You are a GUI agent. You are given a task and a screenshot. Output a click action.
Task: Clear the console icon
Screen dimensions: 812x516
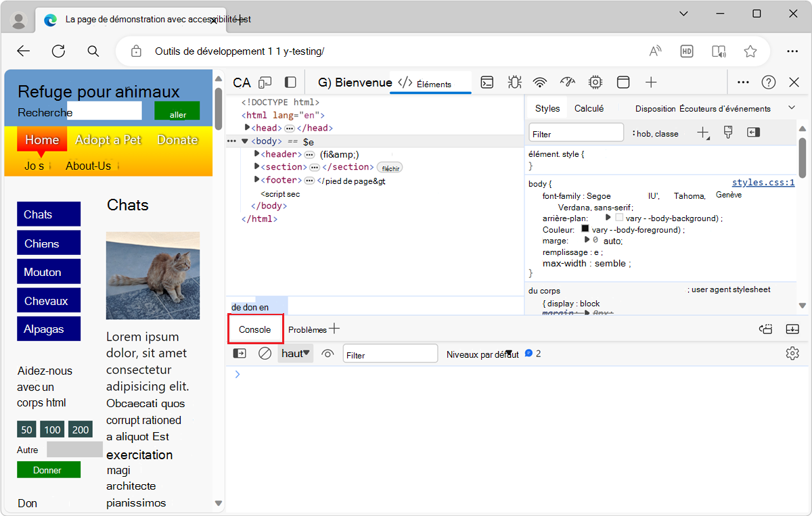click(265, 353)
